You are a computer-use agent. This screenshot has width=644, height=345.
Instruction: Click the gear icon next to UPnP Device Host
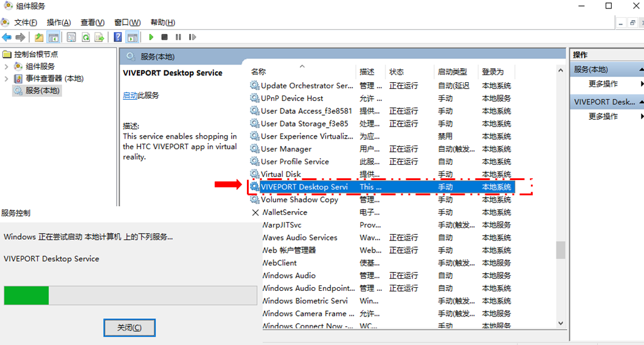[x=255, y=98]
